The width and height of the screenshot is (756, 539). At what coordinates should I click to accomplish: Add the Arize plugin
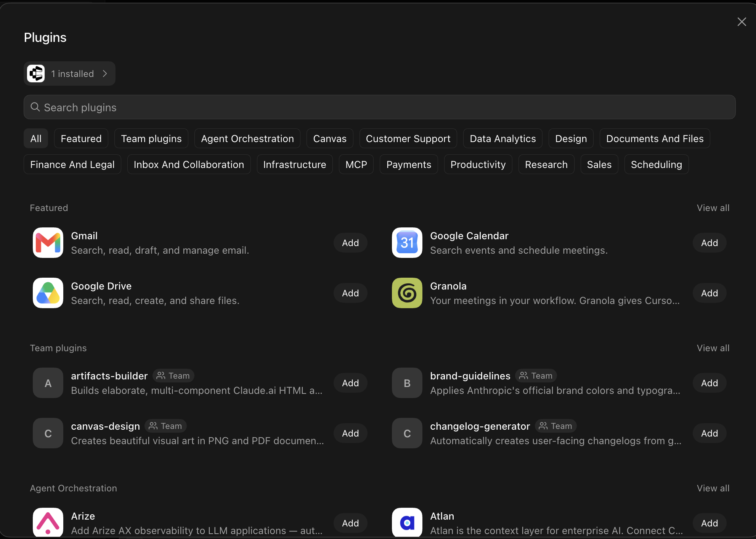pyautogui.click(x=350, y=523)
